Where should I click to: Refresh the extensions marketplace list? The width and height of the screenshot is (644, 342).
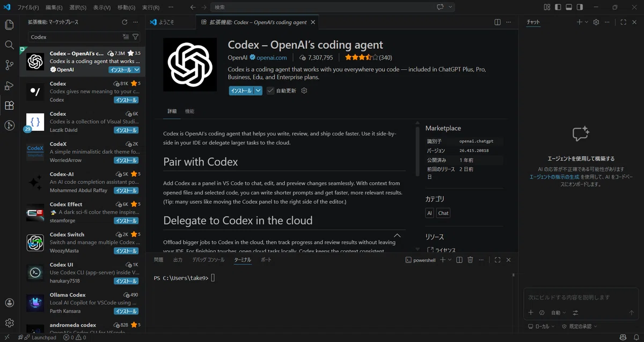coord(125,22)
